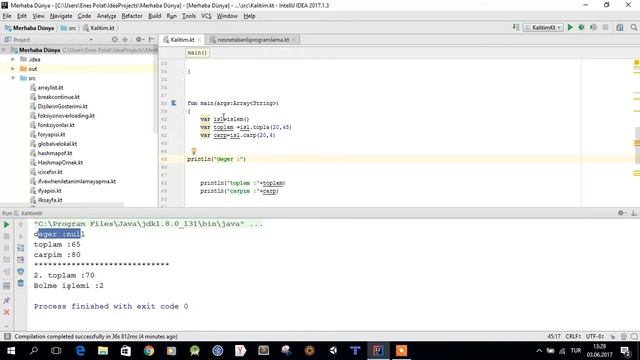Screen dimensions: 640x360
Task: Clear all console output trash icon
Action: [21, 283]
